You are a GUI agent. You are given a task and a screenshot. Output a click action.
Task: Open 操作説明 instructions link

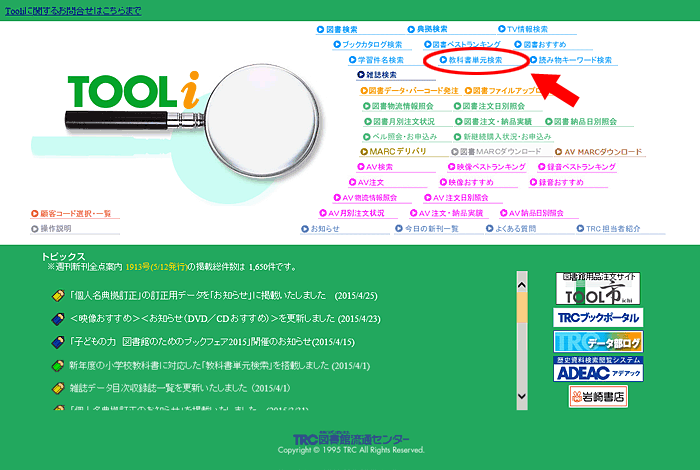tap(51, 229)
